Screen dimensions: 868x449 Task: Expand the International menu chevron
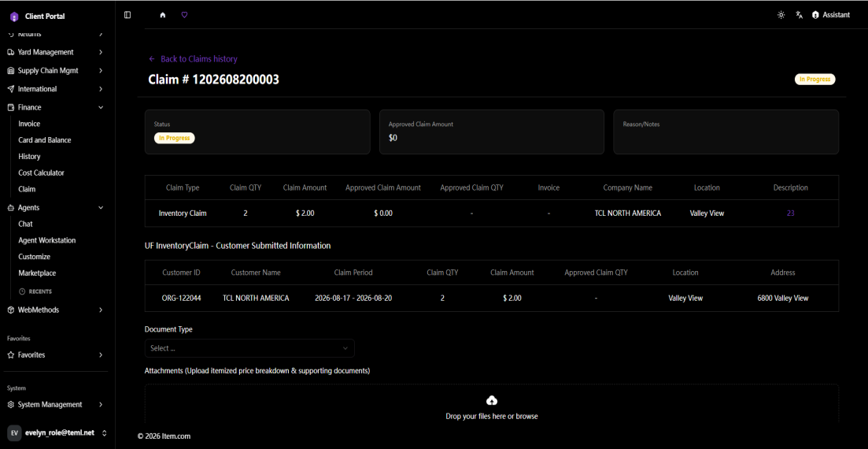tap(101, 89)
